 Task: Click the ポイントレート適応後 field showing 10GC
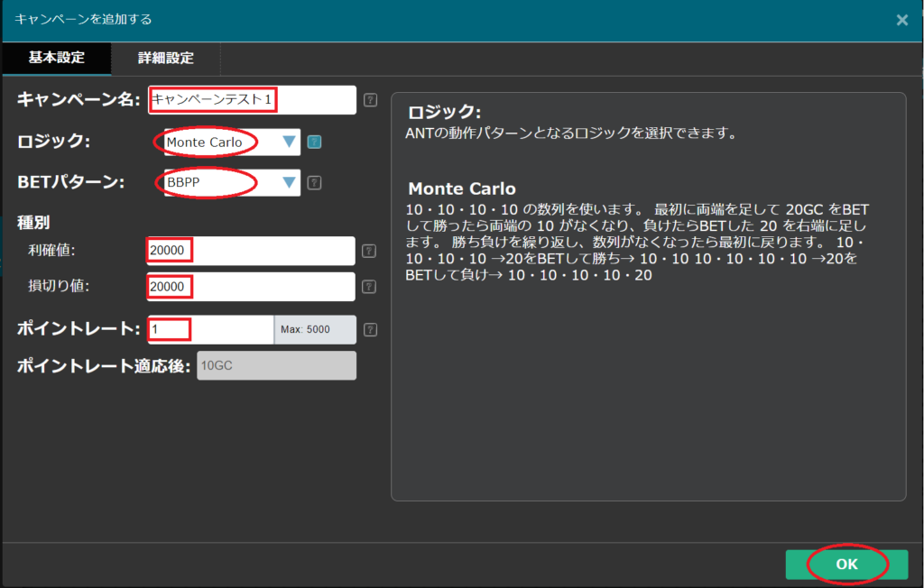pos(276,366)
